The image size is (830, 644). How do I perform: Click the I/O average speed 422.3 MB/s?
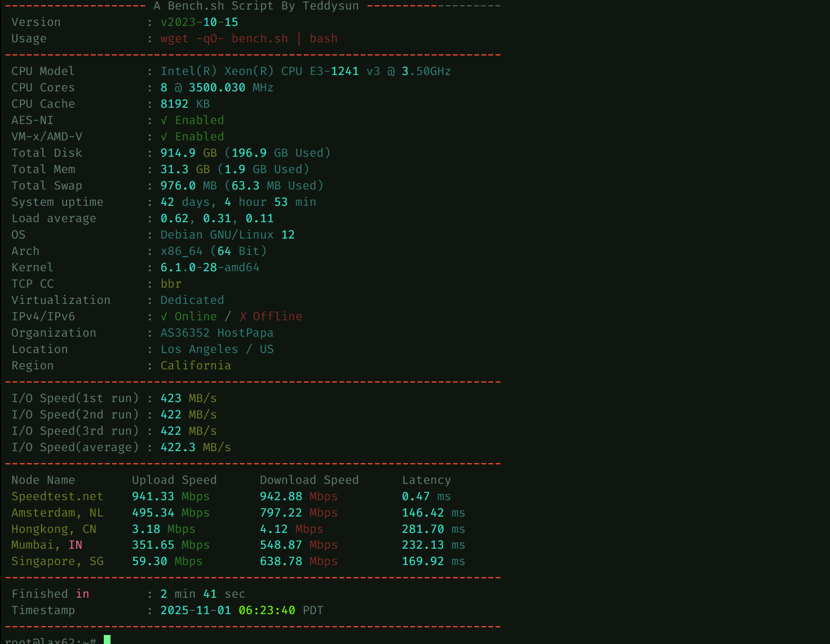[196, 448]
